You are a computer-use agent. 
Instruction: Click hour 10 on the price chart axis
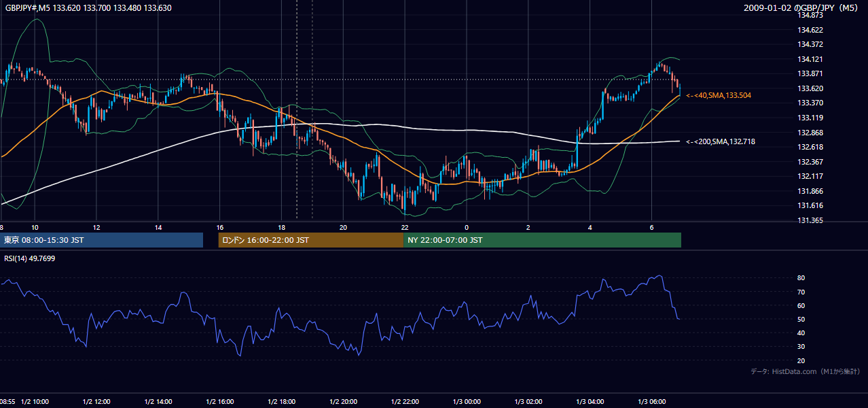pos(35,227)
